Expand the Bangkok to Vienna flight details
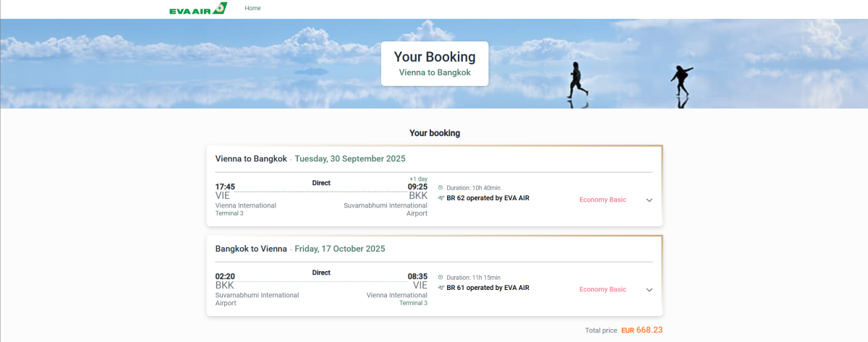The image size is (868, 342). click(x=649, y=290)
